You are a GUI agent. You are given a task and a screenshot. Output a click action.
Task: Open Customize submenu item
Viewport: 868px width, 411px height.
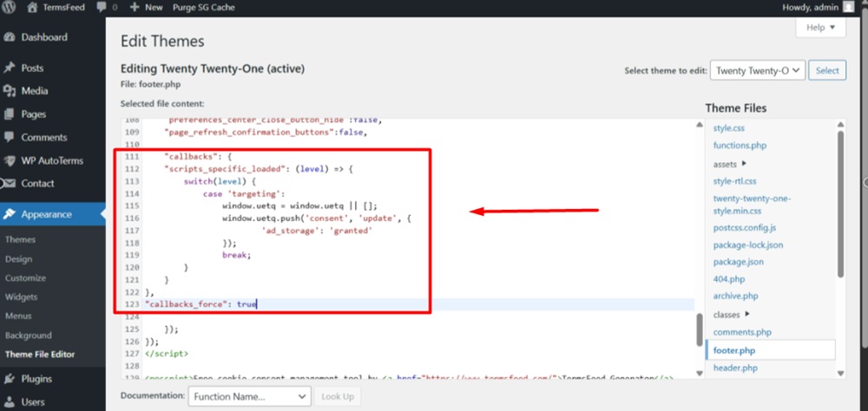click(25, 277)
